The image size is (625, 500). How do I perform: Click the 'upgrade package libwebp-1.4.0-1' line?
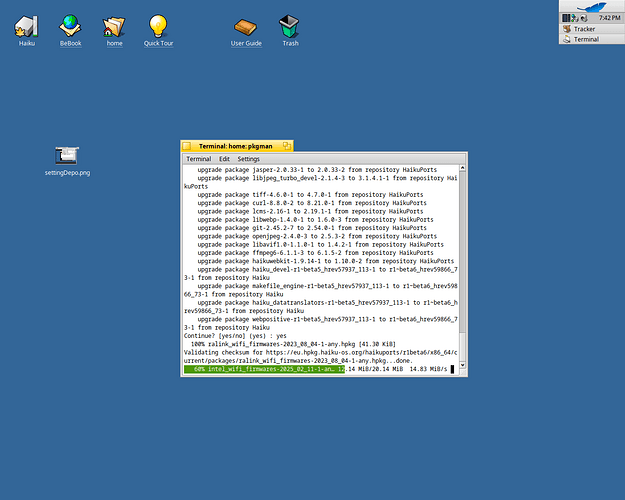[316, 220]
